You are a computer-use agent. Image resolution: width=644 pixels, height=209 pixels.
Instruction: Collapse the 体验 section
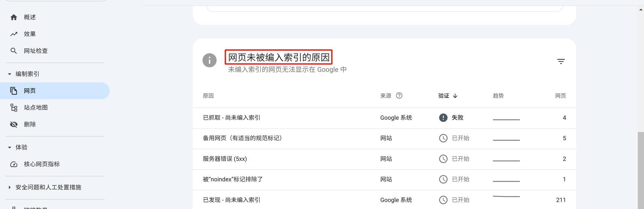(x=9, y=148)
